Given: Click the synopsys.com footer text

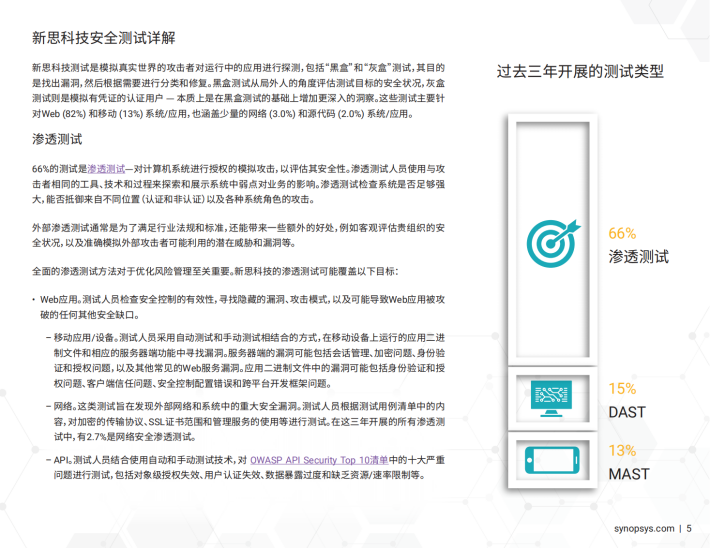Looking at the screenshot, I should [641, 528].
